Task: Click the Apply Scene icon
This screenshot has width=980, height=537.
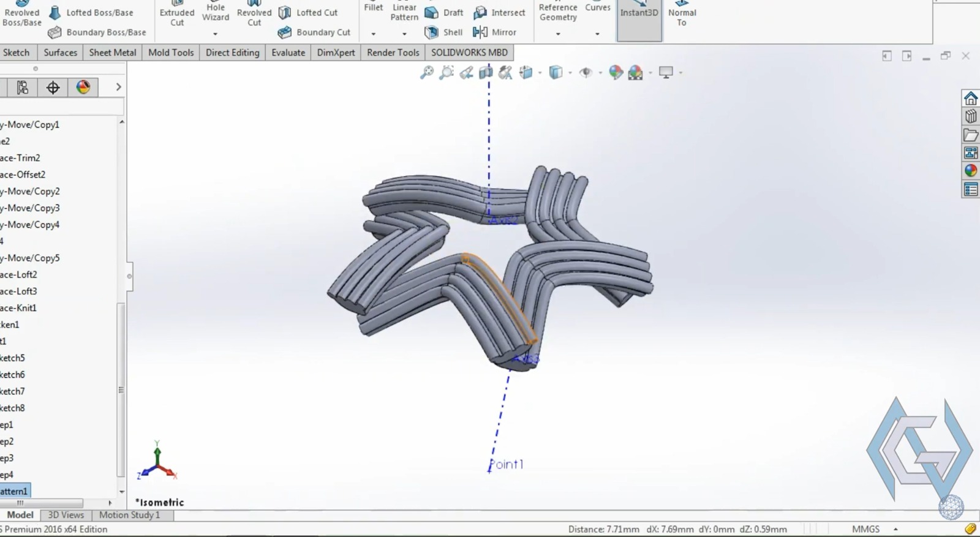Action: (x=636, y=73)
